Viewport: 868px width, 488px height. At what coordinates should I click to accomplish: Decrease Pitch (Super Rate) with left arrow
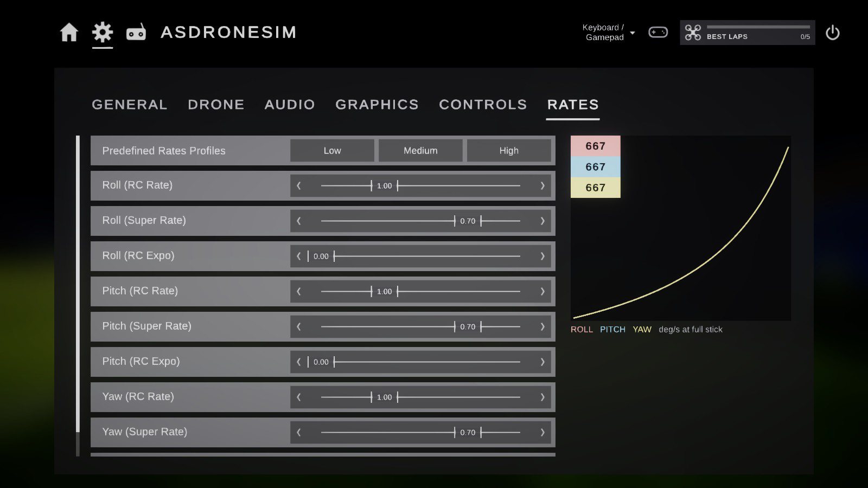[x=299, y=327]
